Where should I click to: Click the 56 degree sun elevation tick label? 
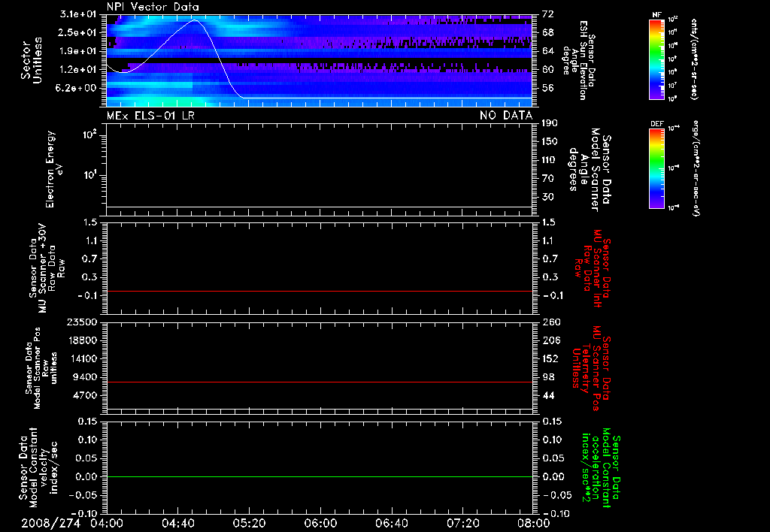point(548,88)
